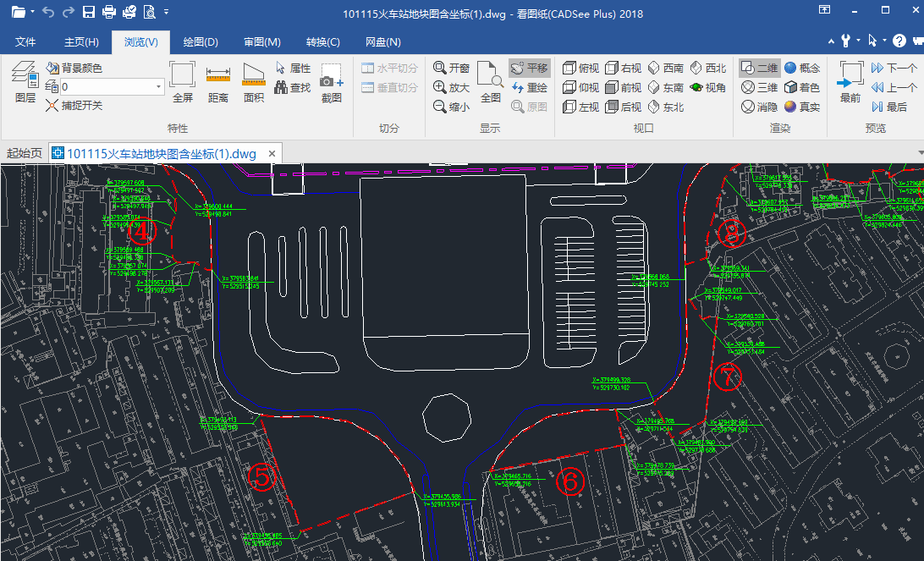Select 西南 isometric view
This screenshot has height=561, width=924.
click(666, 68)
